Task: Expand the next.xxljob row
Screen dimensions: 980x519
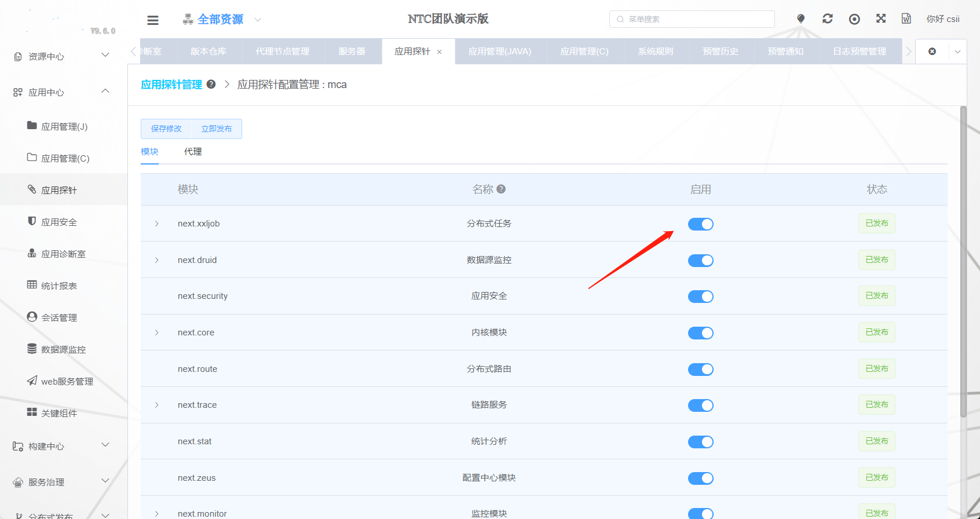Action: tap(156, 224)
